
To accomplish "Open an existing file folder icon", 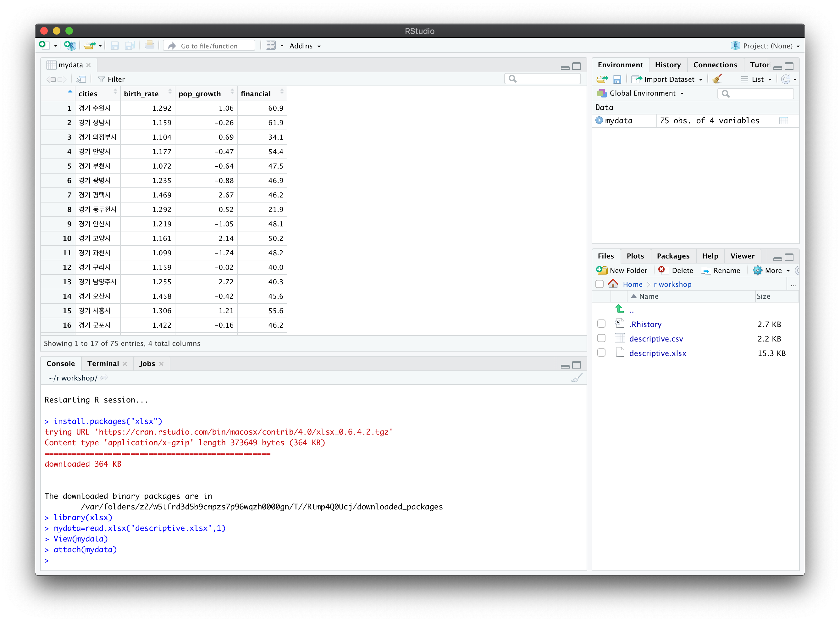I will point(90,46).
